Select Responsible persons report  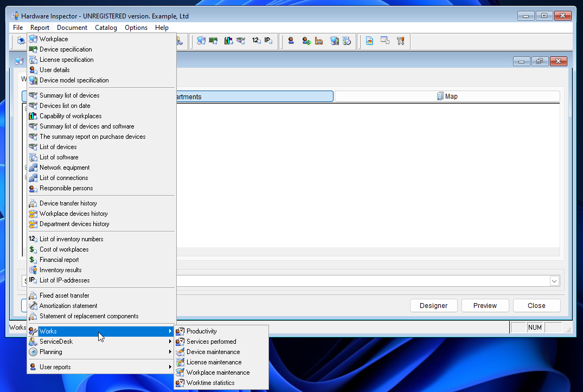[101, 188]
